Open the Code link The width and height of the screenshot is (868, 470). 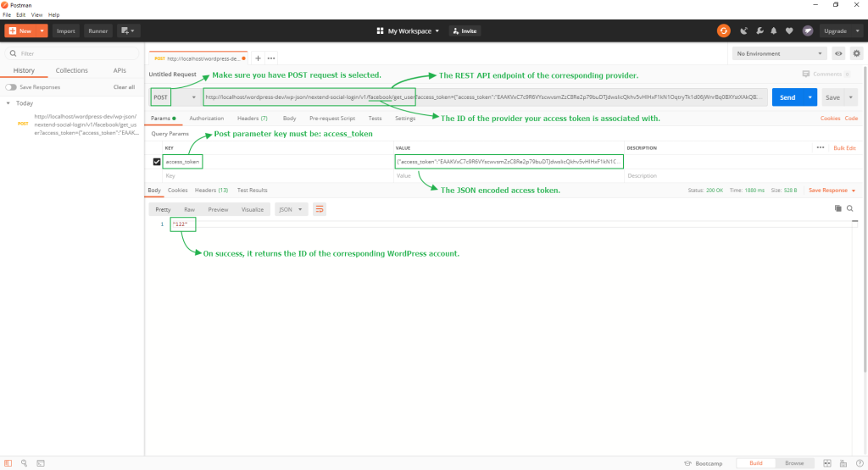coord(851,119)
